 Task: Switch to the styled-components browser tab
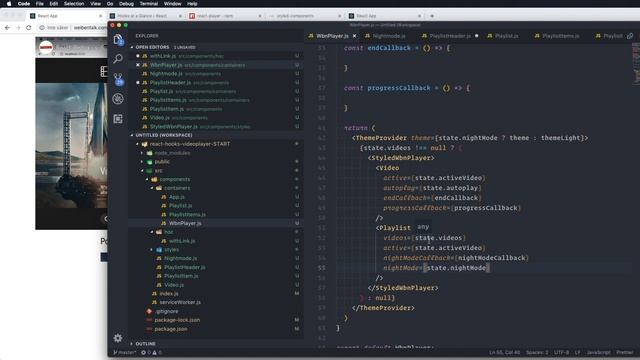(x=304, y=16)
